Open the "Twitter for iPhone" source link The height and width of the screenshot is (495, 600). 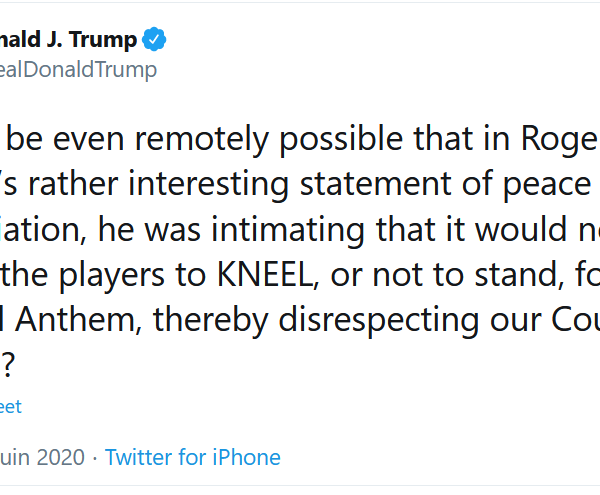[x=193, y=457]
